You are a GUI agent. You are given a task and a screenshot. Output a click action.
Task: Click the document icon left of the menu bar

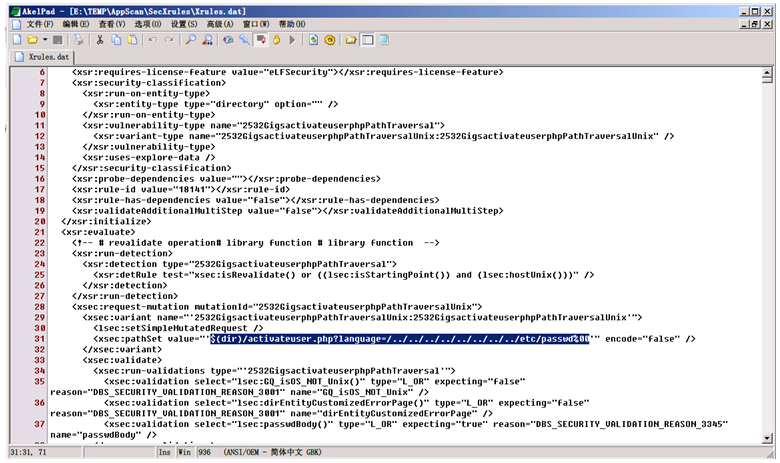(x=16, y=24)
